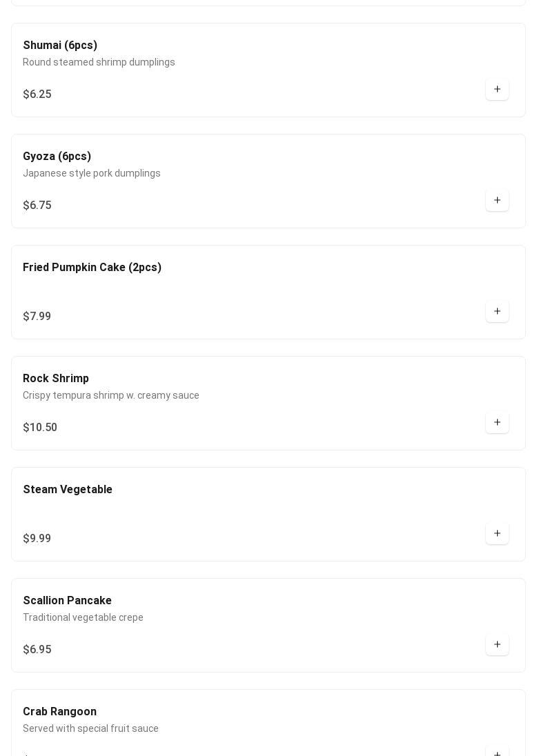Click "Served with special fruit sauce" text
This screenshot has width=537, height=756.
90,728
